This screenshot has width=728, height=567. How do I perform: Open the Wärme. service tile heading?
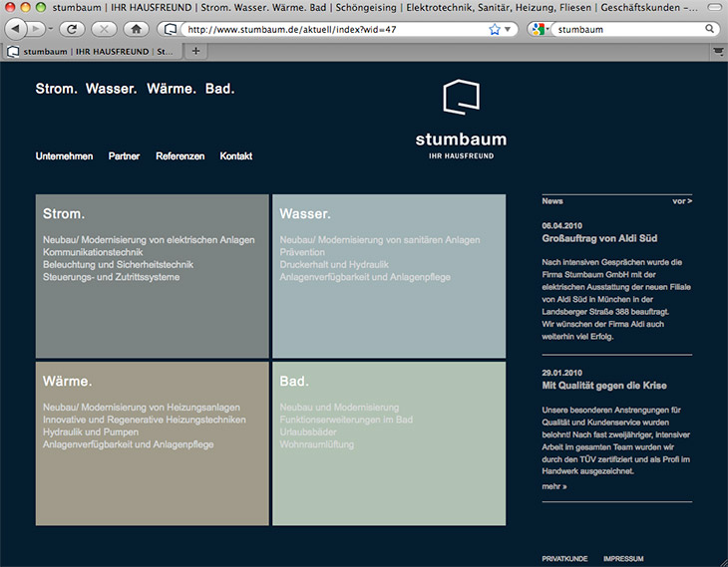(x=68, y=381)
